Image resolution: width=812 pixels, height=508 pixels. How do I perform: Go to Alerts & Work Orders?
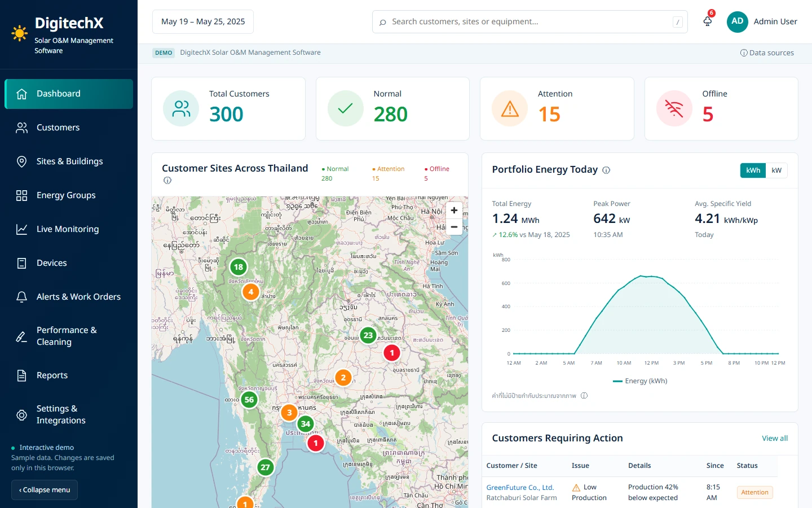69,297
